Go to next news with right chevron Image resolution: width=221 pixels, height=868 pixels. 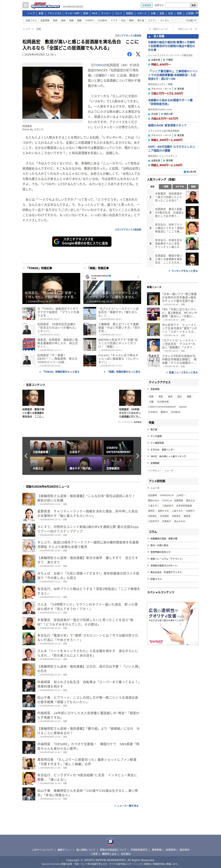pyautogui.click(x=196, y=29)
